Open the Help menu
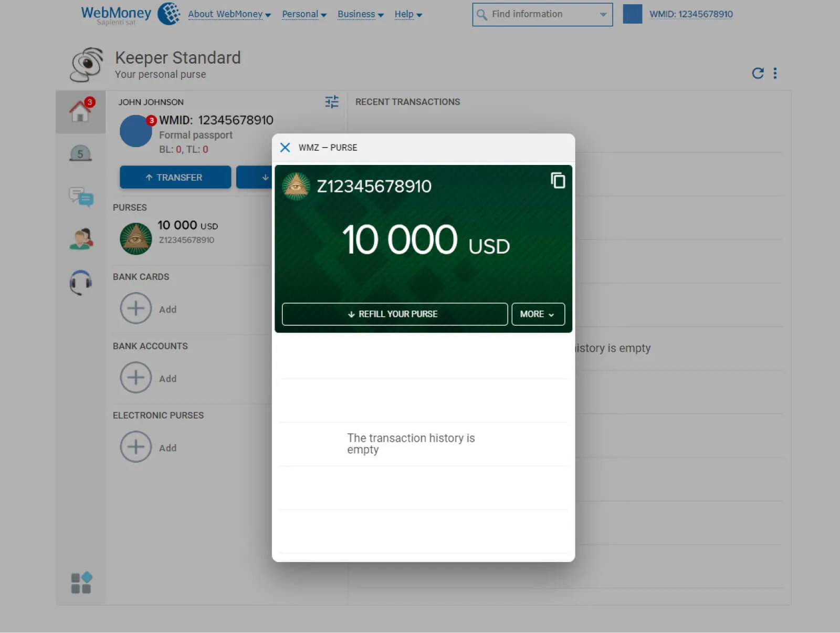This screenshot has height=633, width=840. point(408,14)
